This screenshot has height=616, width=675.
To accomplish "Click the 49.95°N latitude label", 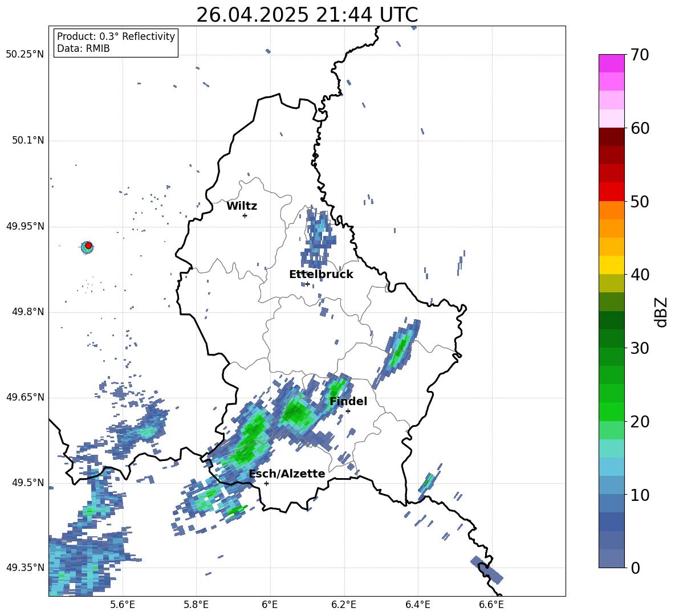I will tap(25, 226).
